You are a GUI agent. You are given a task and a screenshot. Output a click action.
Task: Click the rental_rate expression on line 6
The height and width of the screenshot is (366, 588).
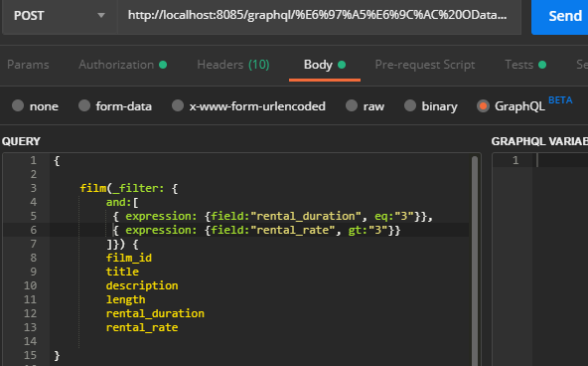click(256, 230)
